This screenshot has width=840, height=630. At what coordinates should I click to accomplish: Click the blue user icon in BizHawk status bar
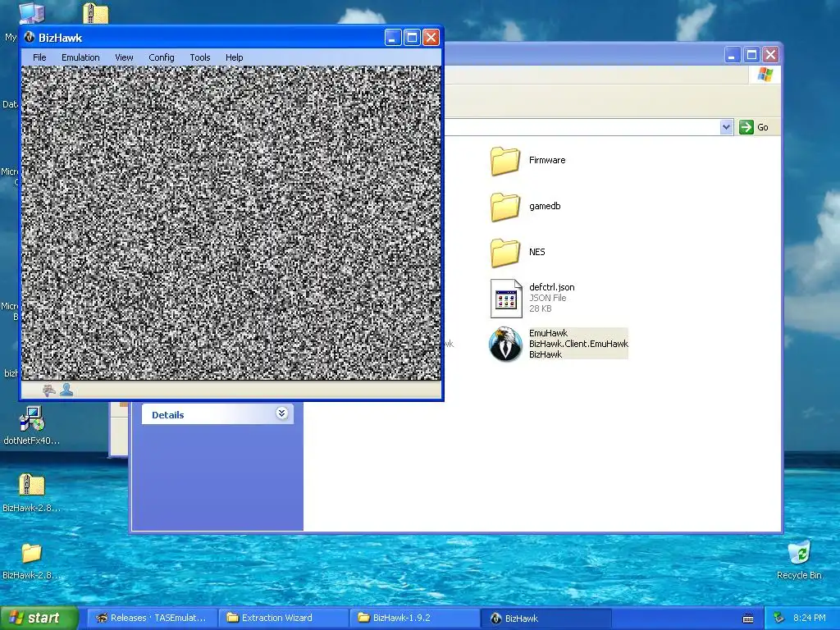click(66, 390)
